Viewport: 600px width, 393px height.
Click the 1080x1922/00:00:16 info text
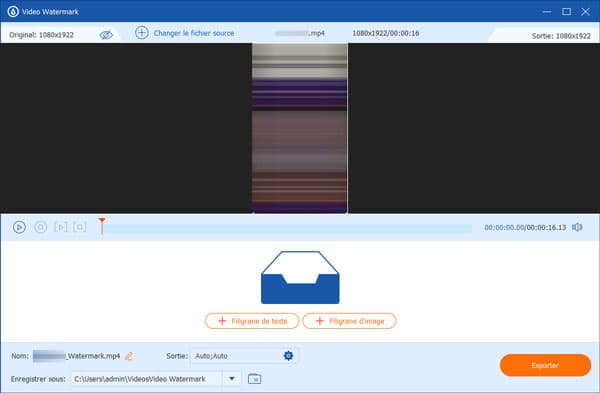tap(386, 33)
